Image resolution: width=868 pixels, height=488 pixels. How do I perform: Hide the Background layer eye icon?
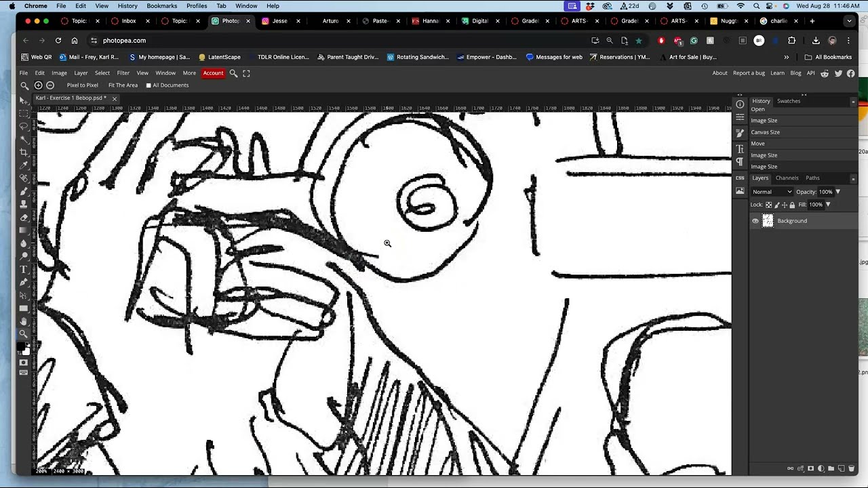pyautogui.click(x=755, y=221)
